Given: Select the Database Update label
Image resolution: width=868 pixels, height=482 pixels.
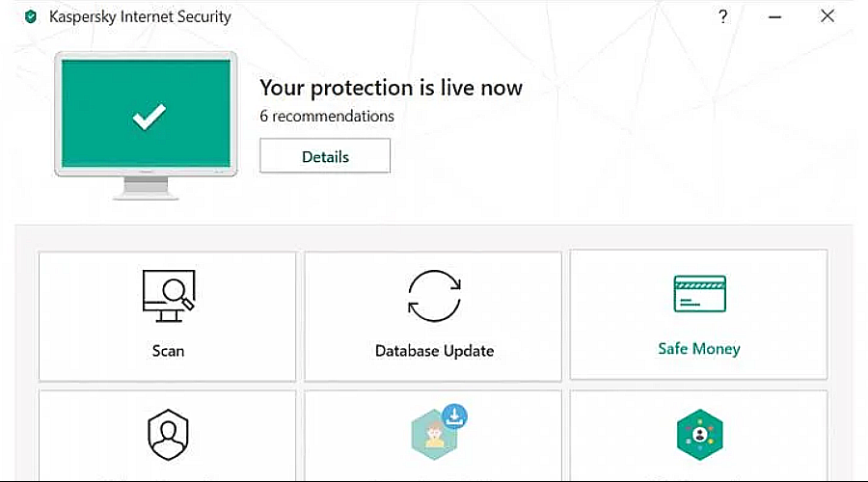Looking at the screenshot, I should click(x=434, y=351).
